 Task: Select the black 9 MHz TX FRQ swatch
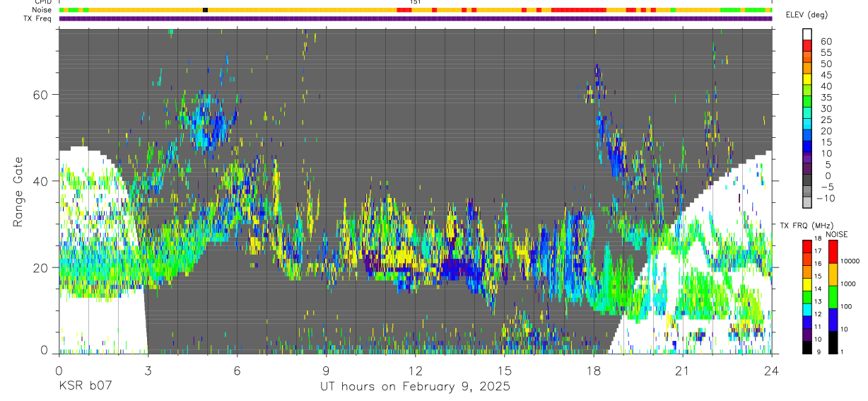pos(807,347)
